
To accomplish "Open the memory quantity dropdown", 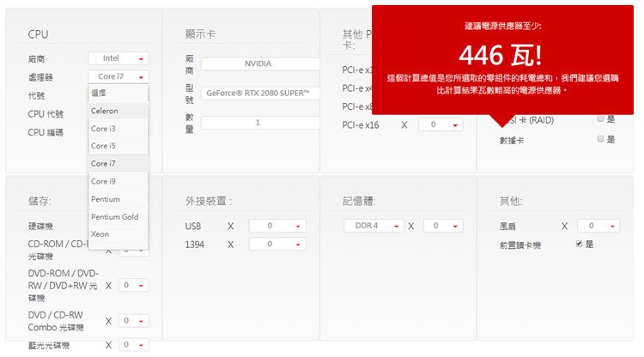I will pyautogui.click(x=443, y=226).
